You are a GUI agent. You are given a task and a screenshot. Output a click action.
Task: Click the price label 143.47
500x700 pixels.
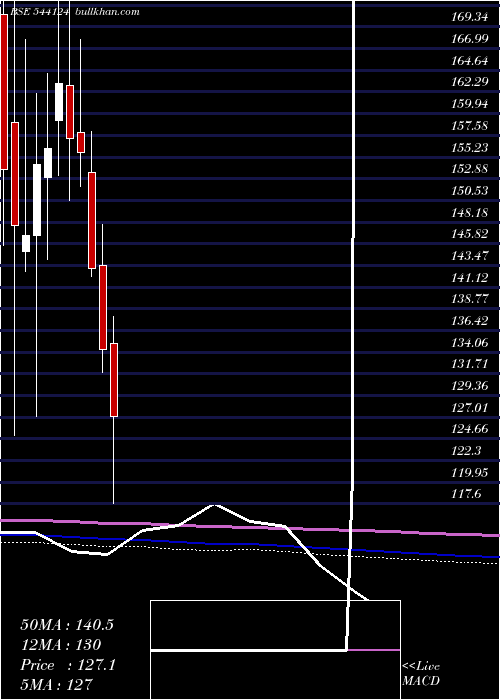(x=470, y=256)
